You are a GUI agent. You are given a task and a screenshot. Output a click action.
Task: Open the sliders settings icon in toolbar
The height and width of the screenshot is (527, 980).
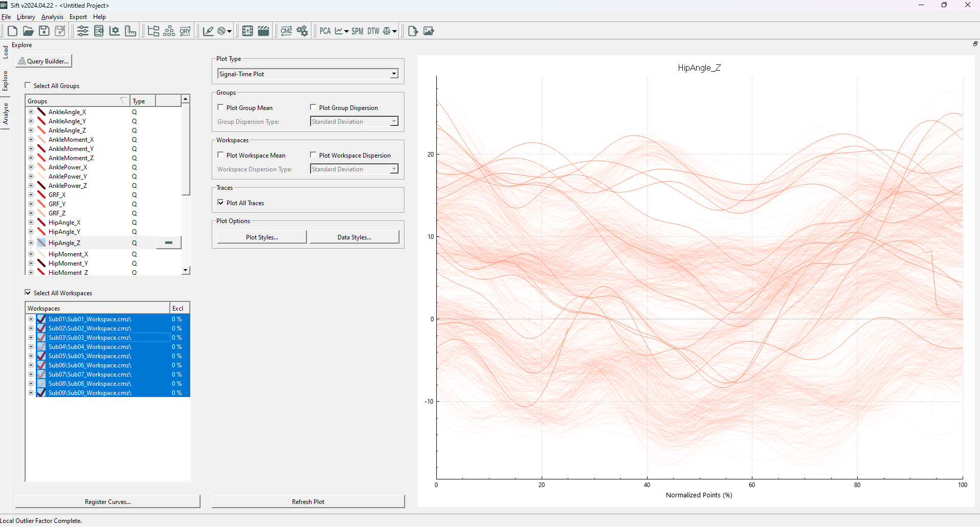coord(83,31)
